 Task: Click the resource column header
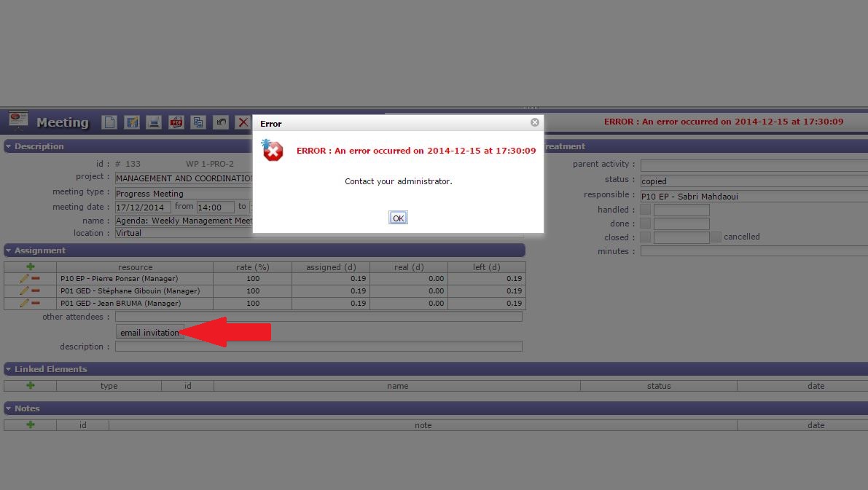tap(135, 266)
